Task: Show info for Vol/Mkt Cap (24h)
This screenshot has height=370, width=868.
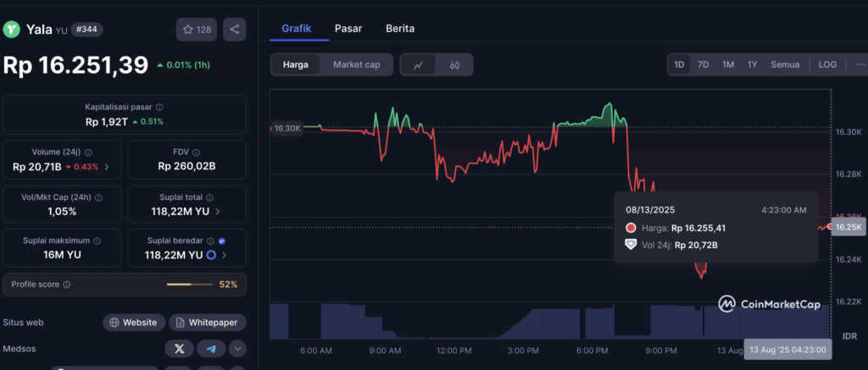Action: click(99, 197)
